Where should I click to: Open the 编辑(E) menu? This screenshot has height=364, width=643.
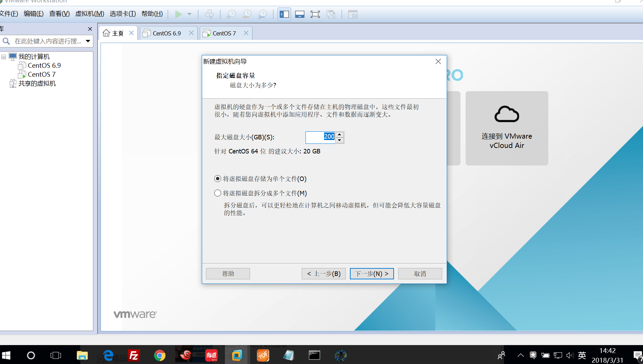click(34, 14)
